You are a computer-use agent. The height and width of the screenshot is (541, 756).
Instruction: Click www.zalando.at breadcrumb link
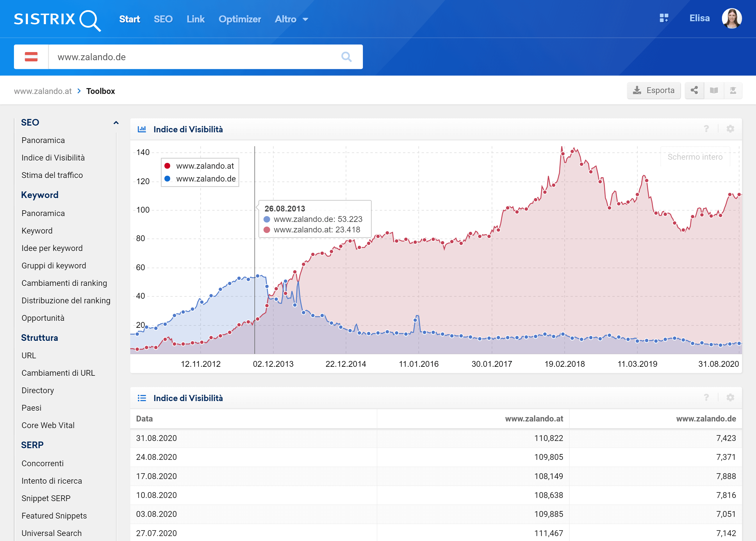pyautogui.click(x=43, y=91)
